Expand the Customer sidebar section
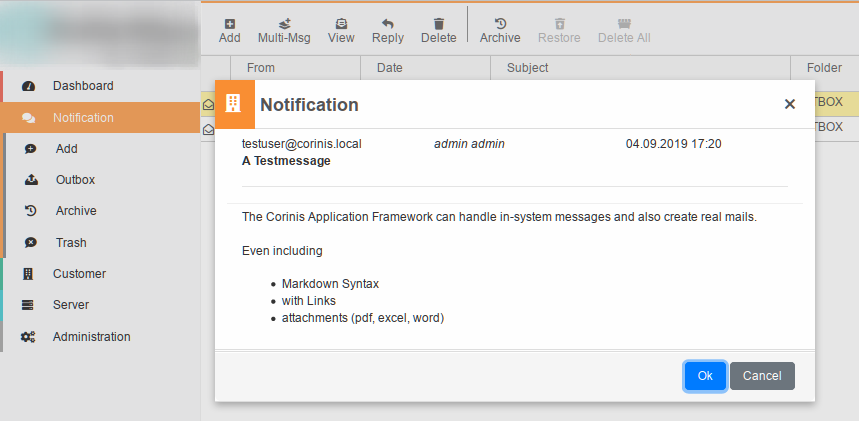Image resolution: width=859 pixels, height=421 pixels. [79, 274]
